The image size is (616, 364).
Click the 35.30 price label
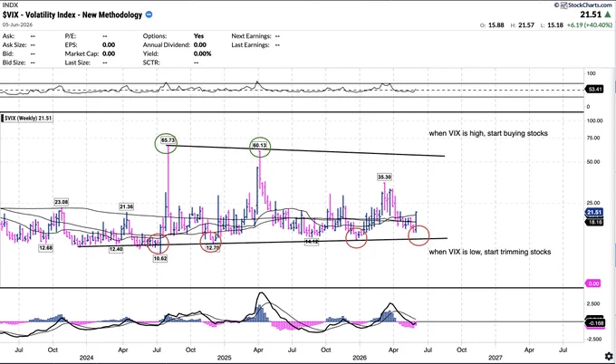[384, 177]
